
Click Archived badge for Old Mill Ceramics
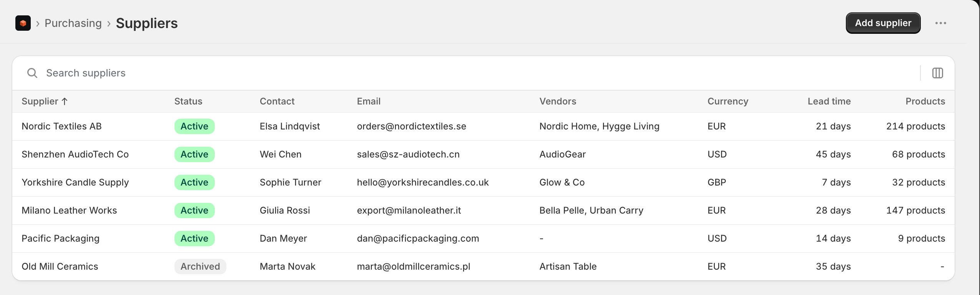pos(200,267)
